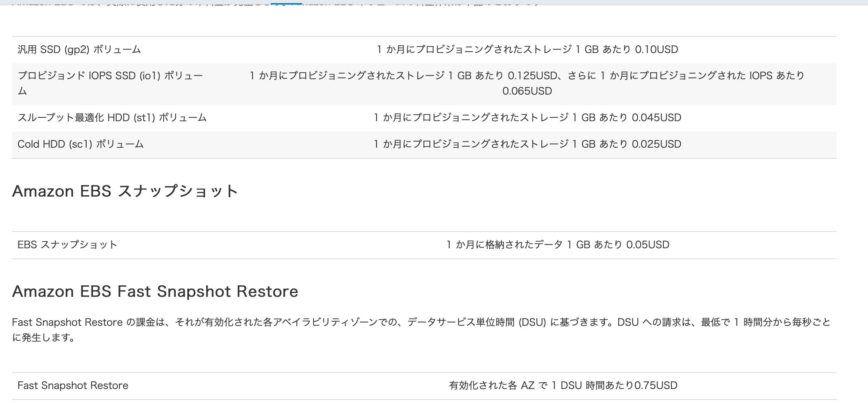Select 'Cold HDD (sc1) ボリューム' cell
Image resolution: width=868 pixels, height=403 pixels.
[80, 144]
